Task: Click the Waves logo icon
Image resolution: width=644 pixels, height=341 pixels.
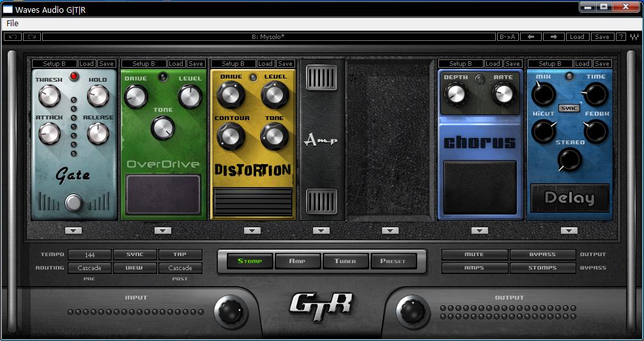Action: coord(634,37)
